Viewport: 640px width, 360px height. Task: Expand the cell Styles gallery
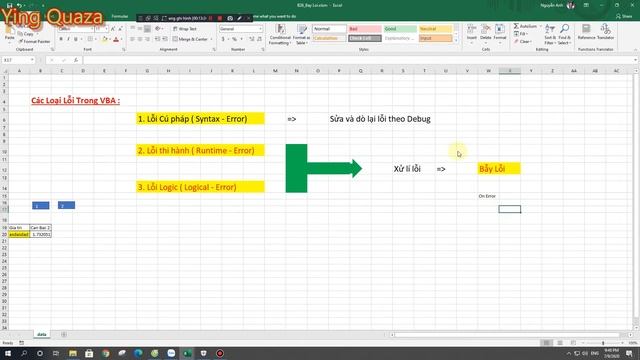[456, 40]
